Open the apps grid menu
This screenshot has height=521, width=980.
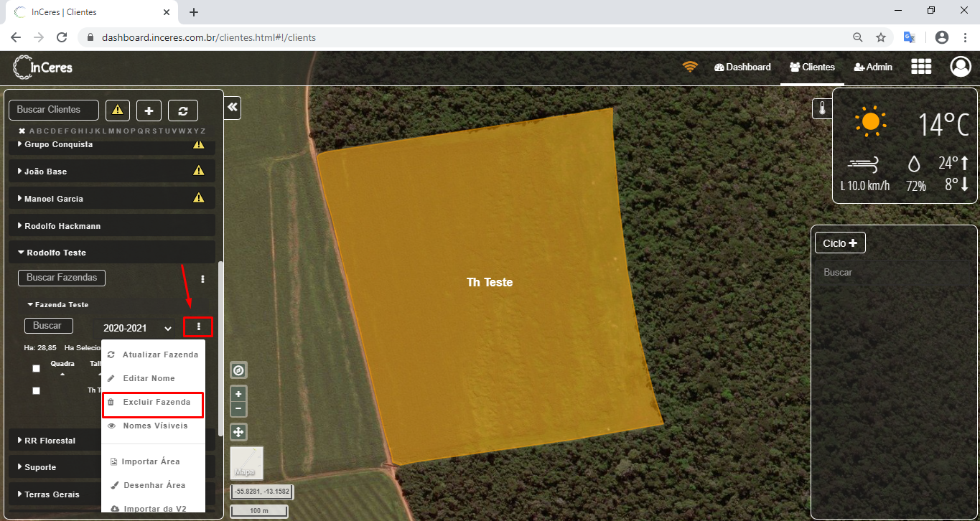(x=921, y=67)
